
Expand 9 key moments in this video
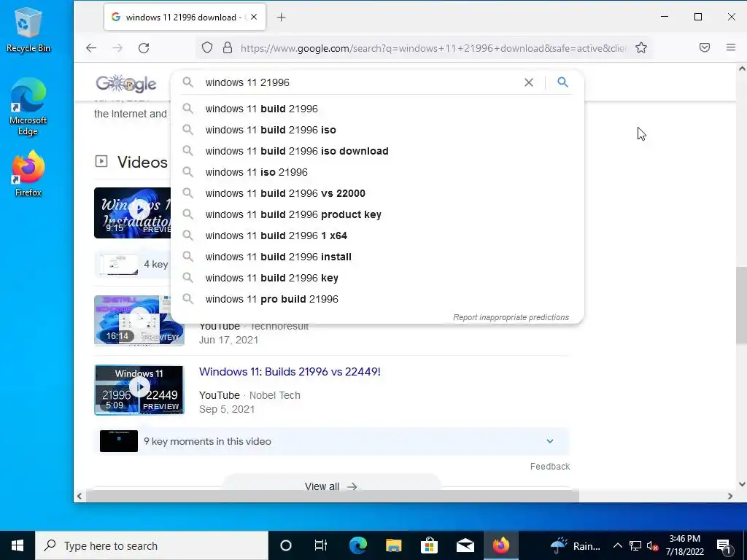pyautogui.click(x=332, y=441)
